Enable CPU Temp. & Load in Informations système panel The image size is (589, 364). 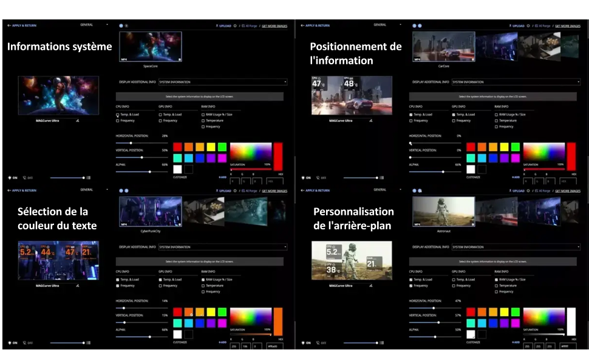pyautogui.click(x=118, y=115)
